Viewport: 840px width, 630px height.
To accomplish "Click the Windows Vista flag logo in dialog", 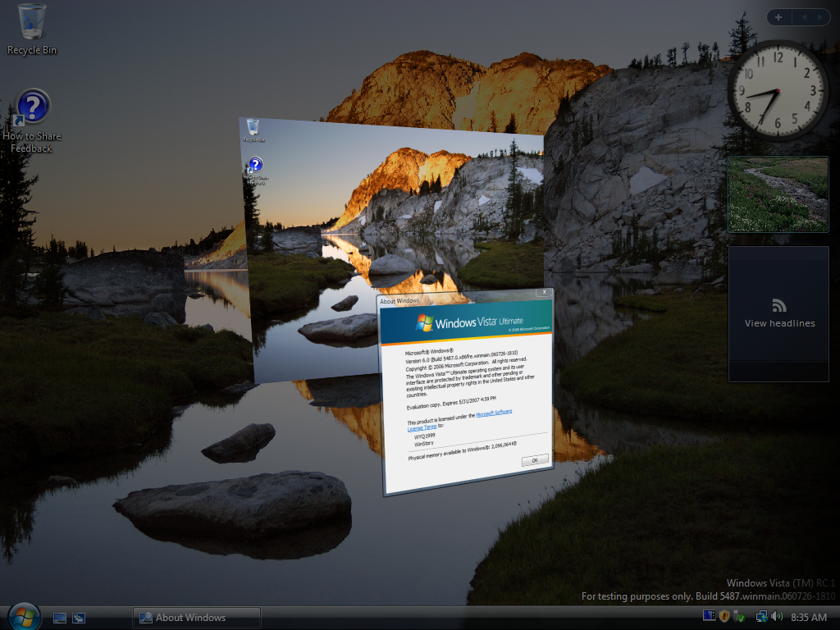I will point(424,322).
